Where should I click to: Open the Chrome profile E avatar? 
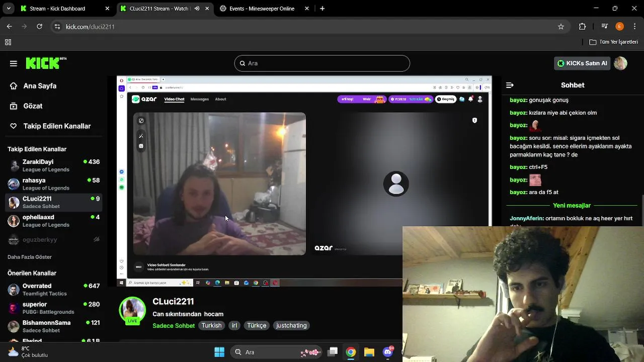620,27
